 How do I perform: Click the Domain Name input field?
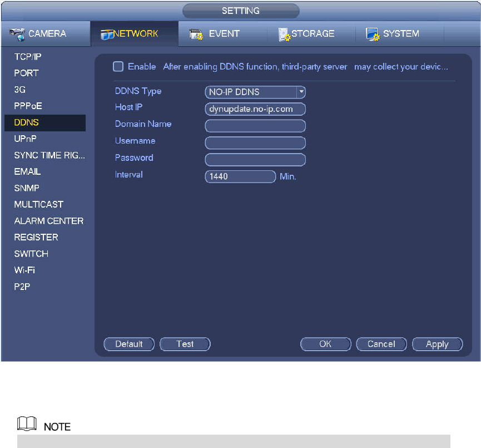pos(255,126)
